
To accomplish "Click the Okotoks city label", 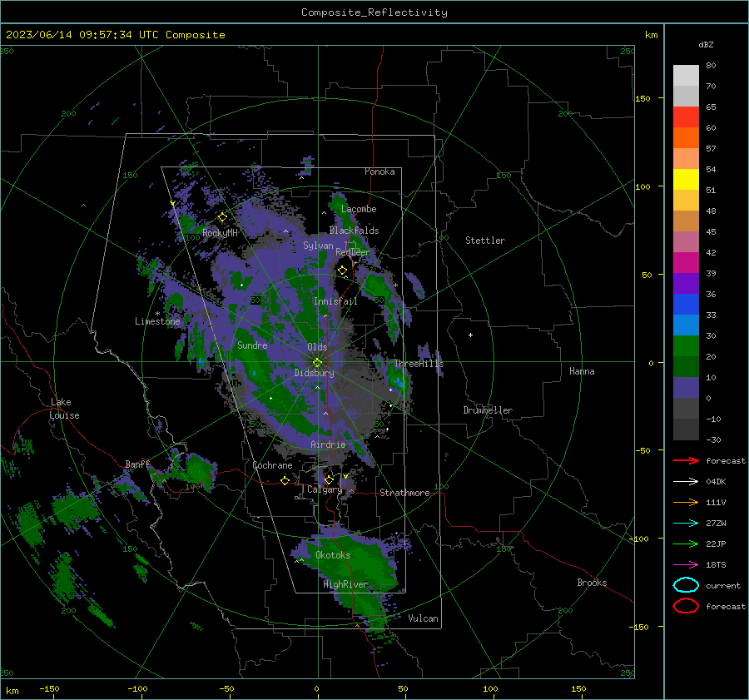I will (333, 555).
